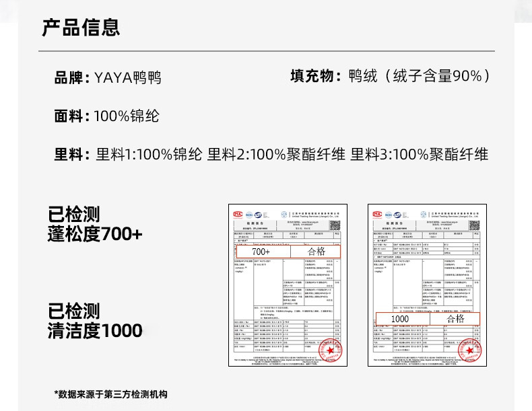Click the '填充物:' label
Image resolution: width=532 pixels, height=411 pixels.
click(x=316, y=75)
